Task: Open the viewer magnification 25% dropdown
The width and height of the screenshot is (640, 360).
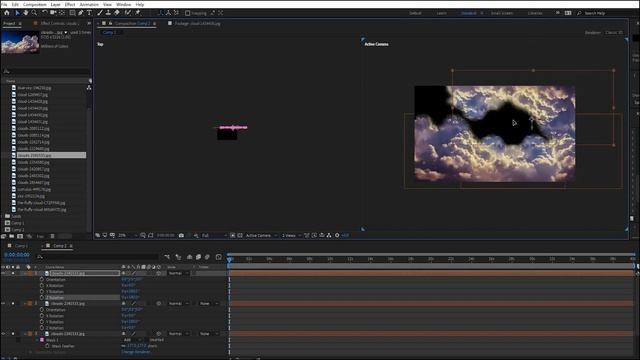Action: [x=127, y=236]
